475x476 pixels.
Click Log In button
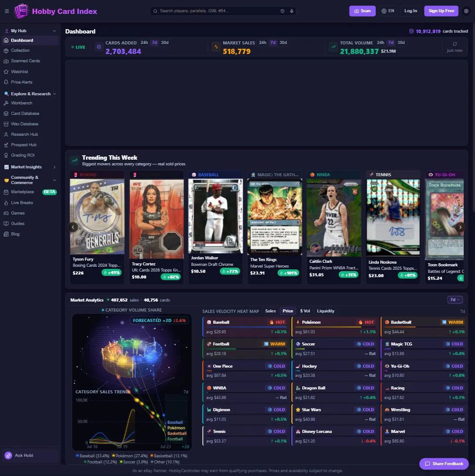point(410,11)
